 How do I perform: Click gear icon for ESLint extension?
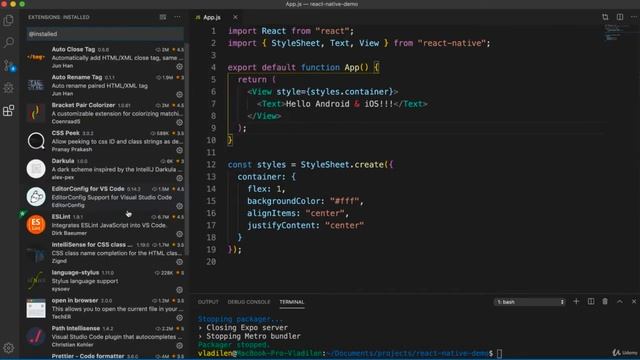[180, 234]
